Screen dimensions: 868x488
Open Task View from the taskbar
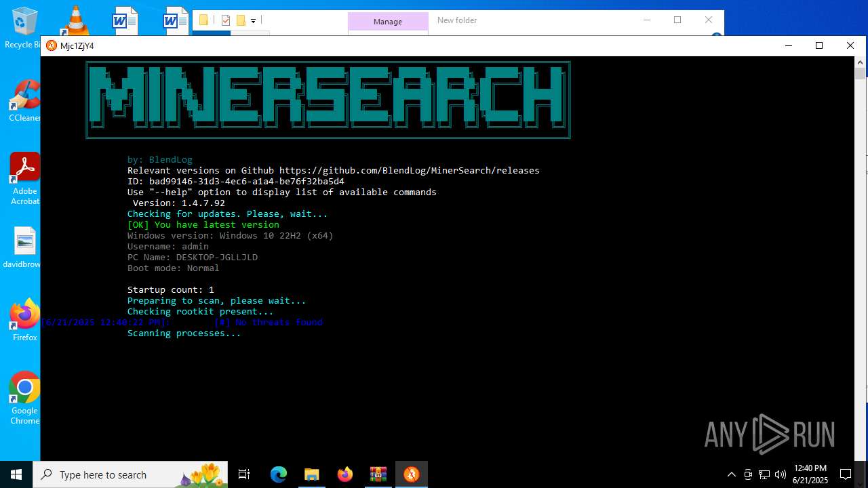click(244, 474)
